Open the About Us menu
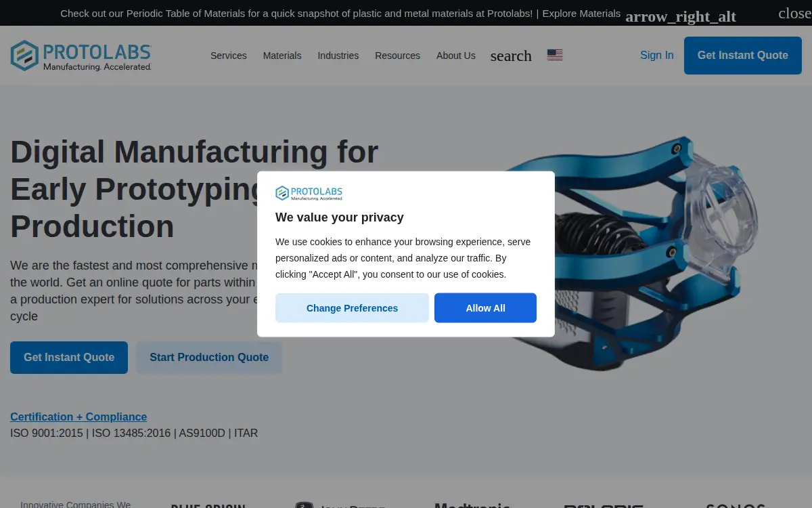Screen dimensions: 812x508 point(456,56)
